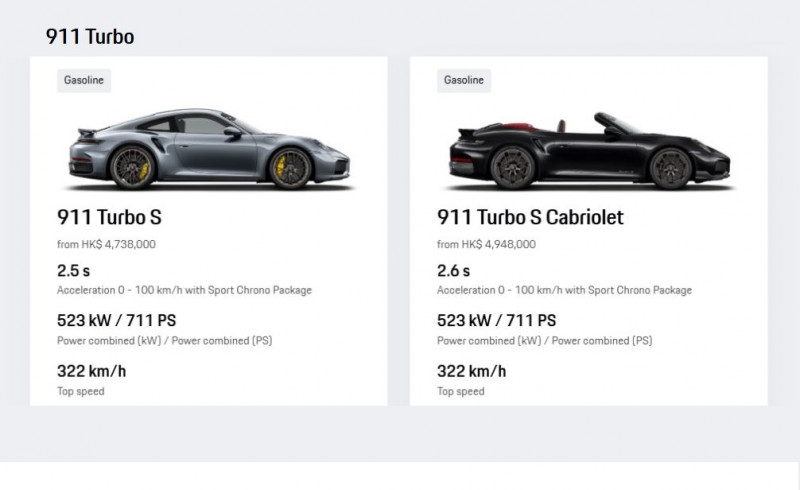This screenshot has width=800, height=490.
Task: Select the HK$ 4,948,000 price text
Action: click(487, 243)
